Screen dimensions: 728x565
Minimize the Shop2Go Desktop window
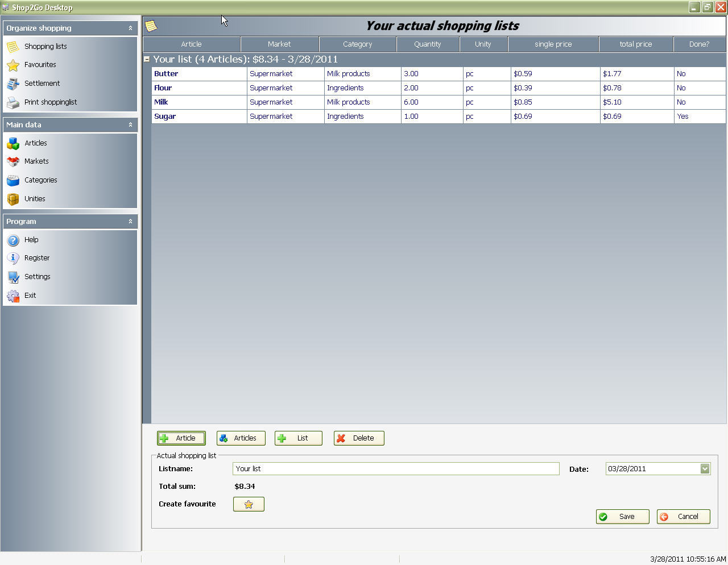coord(694,7)
